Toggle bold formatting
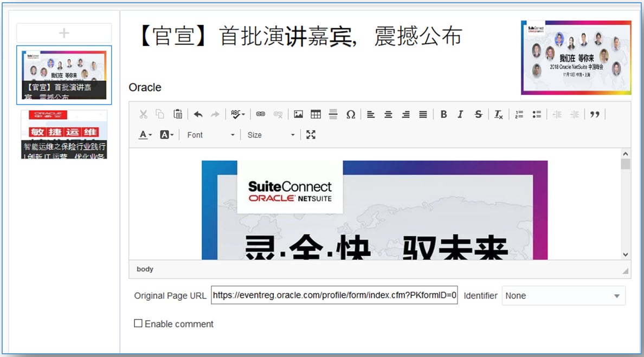 tap(443, 114)
